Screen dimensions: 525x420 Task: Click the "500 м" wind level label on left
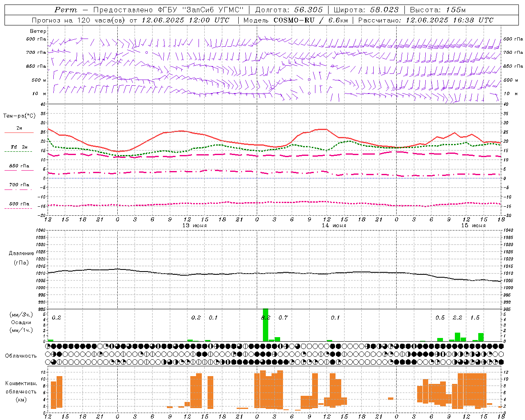39,80
